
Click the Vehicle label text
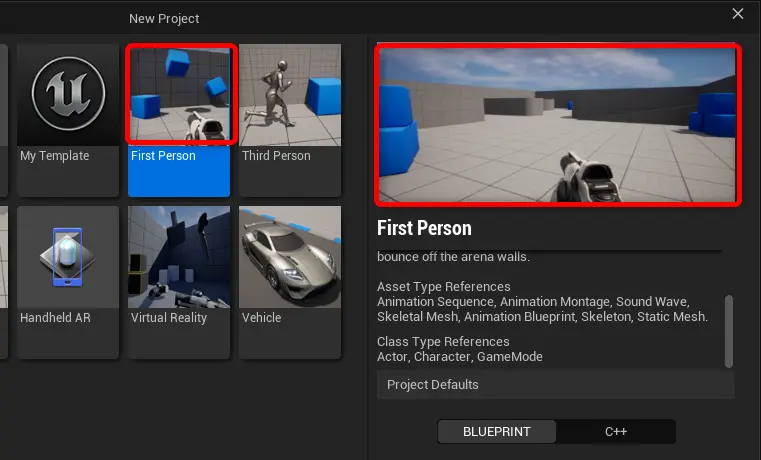pyautogui.click(x=262, y=318)
